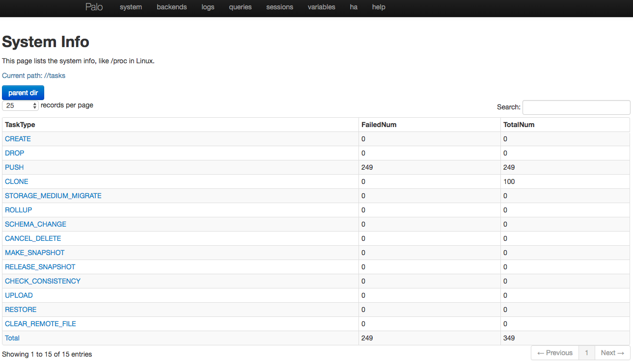Open the help menu item
Image resolution: width=633 pixels, height=364 pixels.
coord(379,7)
